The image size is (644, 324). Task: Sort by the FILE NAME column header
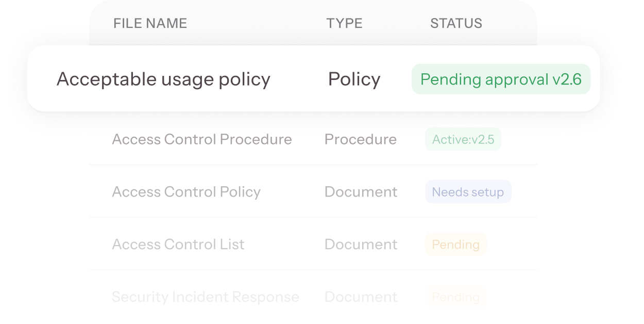tap(150, 23)
